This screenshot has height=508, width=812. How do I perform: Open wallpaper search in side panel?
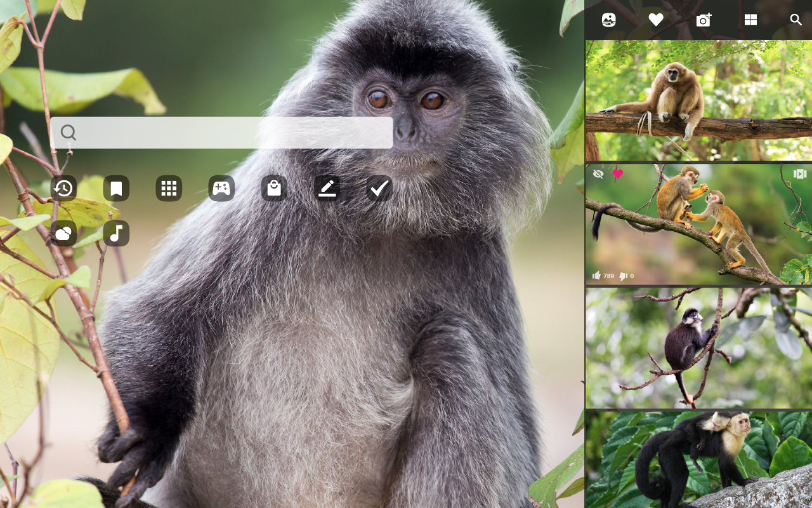(796, 20)
